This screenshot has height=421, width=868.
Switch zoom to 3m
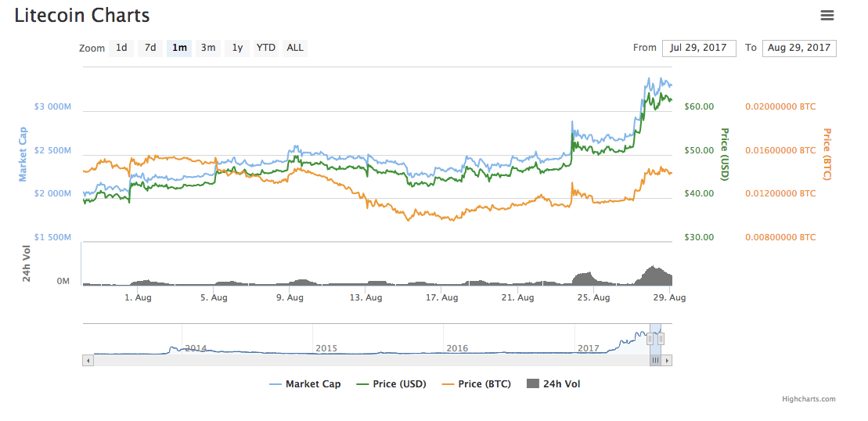(x=208, y=48)
